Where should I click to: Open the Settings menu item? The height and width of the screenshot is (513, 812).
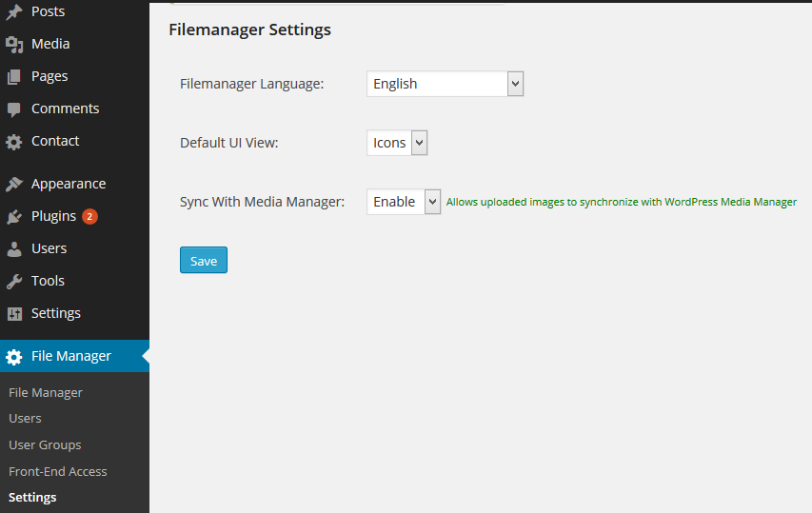(x=55, y=313)
